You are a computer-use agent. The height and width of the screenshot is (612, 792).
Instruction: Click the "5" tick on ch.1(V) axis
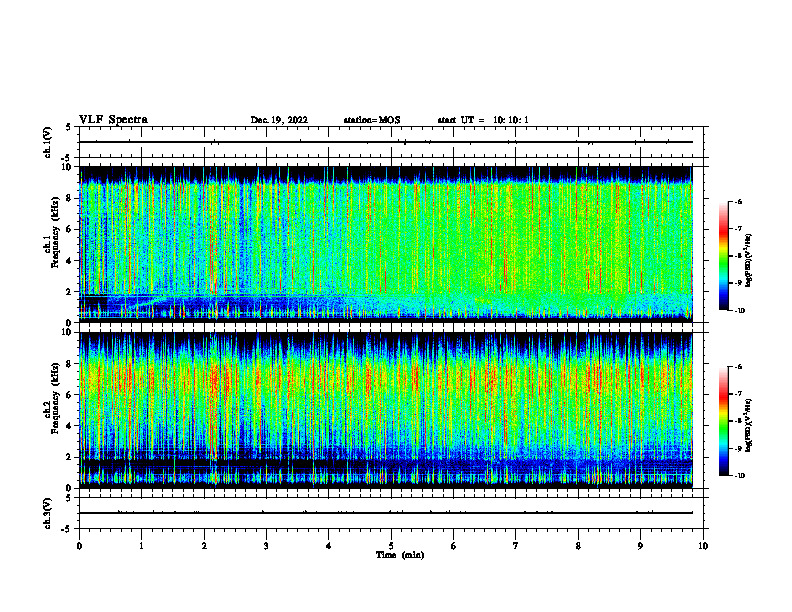pos(69,127)
